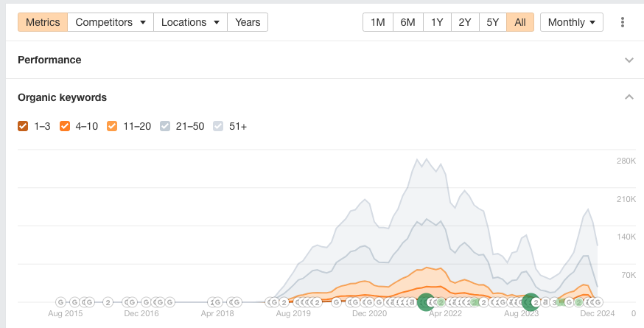Click the Aug 2019 axis label
This screenshot has height=328, width=644.
tap(293, 313)
